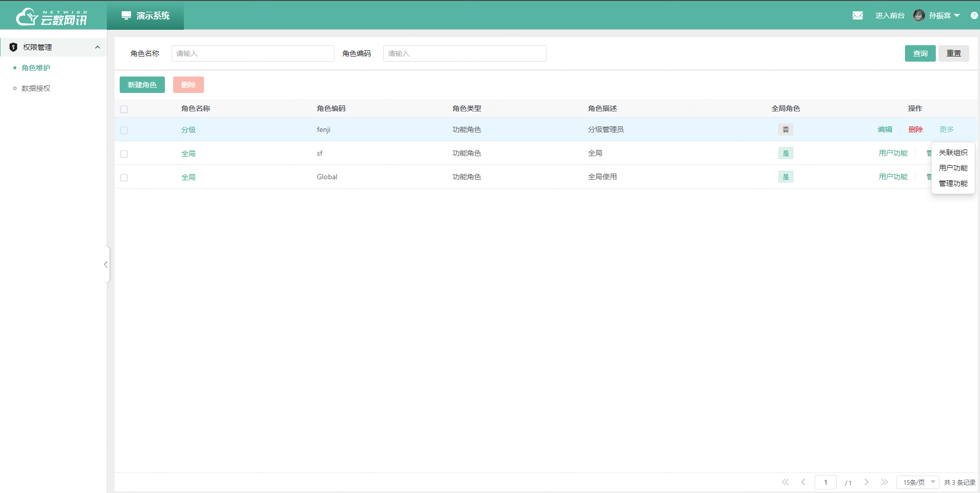Check the box for fenji row
This screenshot has height=493, width=980.
124,130
